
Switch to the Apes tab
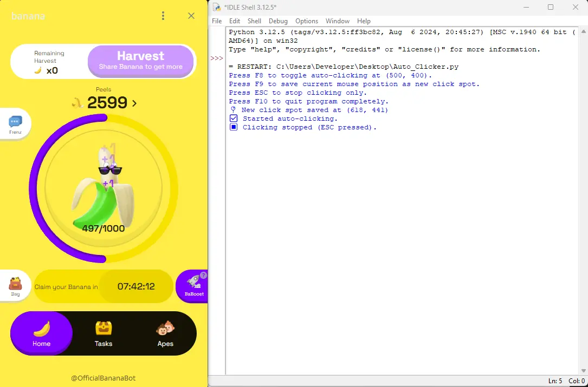[165, 333]
